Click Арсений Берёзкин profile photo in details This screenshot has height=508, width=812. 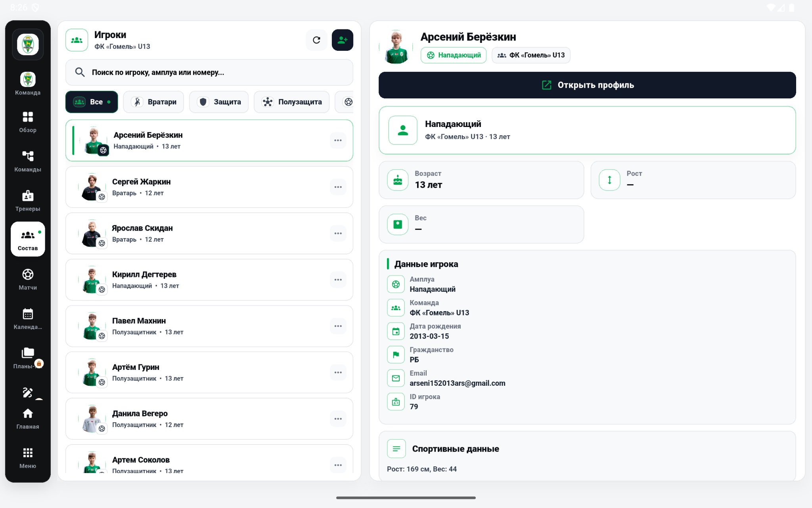(x=396, y=47)
